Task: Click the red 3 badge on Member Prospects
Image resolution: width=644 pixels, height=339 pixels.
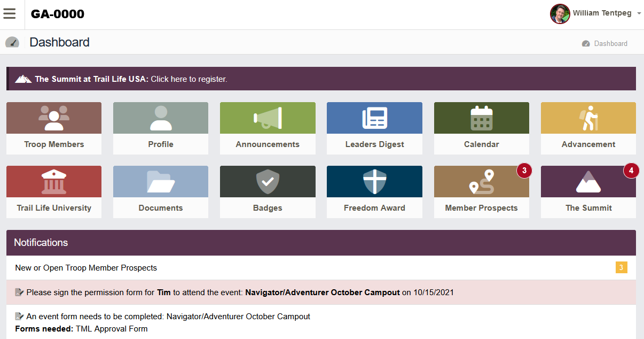Action: click(524, 171)
